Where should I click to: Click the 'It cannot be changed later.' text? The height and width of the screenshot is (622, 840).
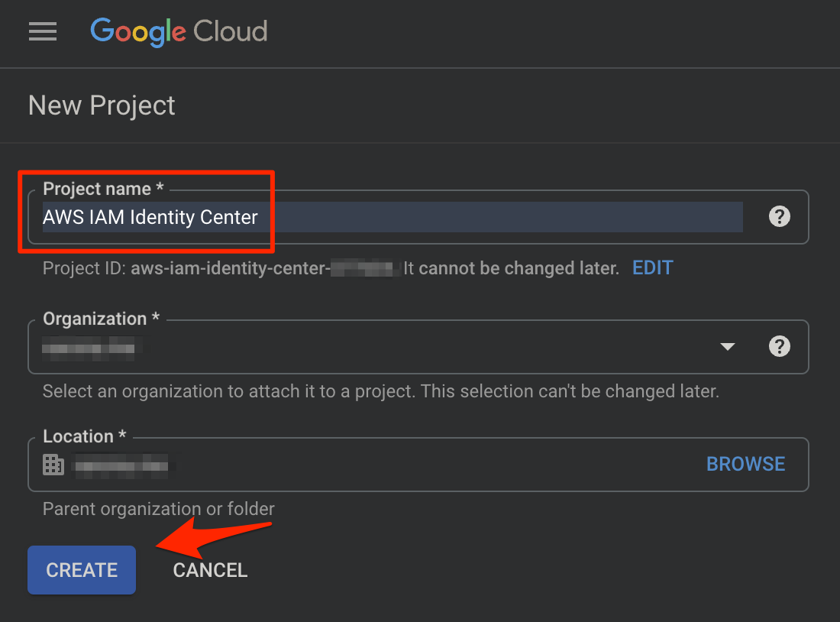[x=511, y=267]
